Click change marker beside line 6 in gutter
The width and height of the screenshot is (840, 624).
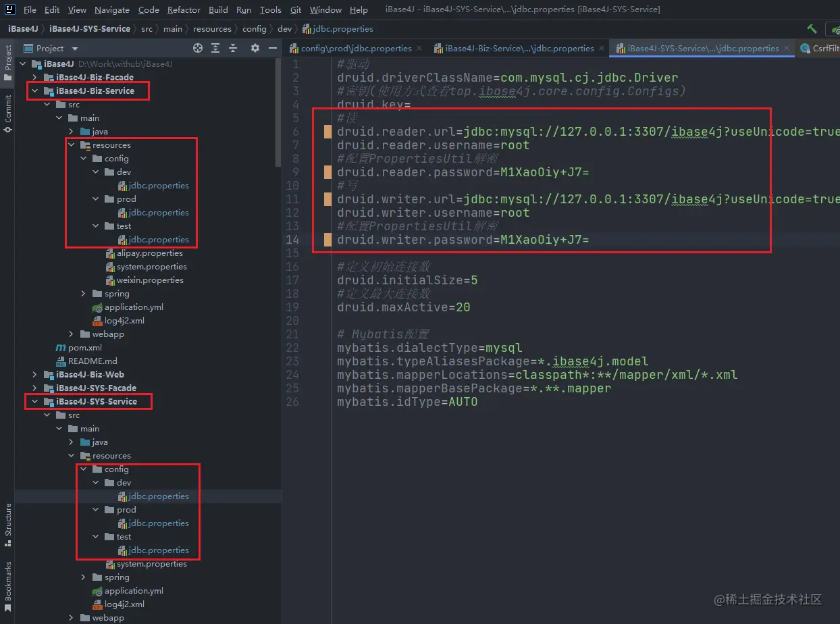click(327, 132)
